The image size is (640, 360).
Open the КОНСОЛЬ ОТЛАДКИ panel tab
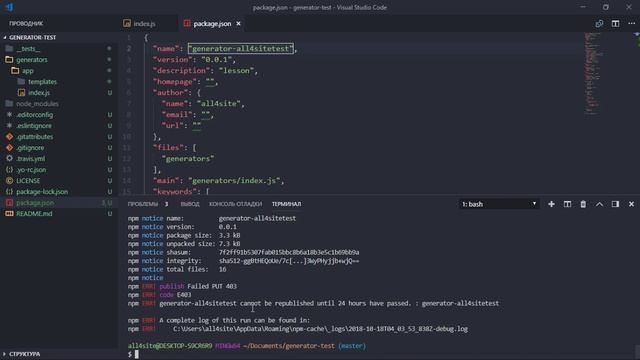236,204
